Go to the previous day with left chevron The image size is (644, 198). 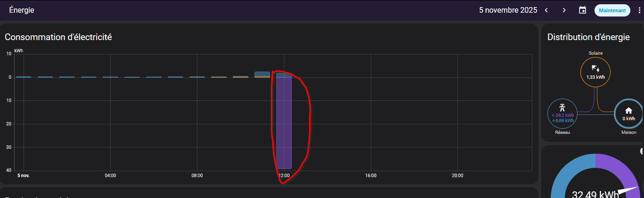pos(546,10)
